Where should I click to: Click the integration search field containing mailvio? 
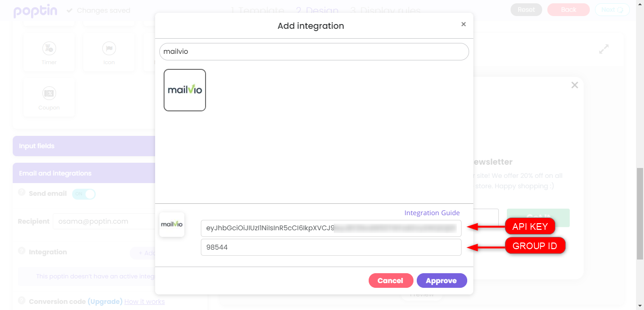click(x=314, y=51)
